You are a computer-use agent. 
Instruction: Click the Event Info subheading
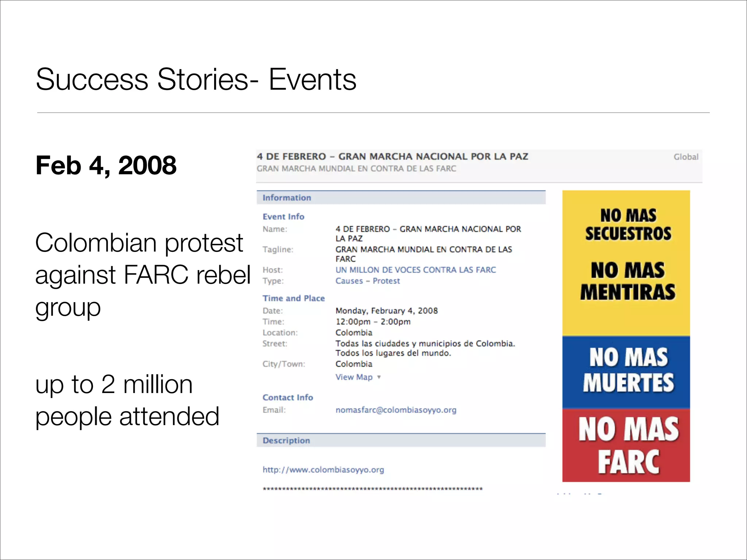pyautogui.click(x=283, y=217)
